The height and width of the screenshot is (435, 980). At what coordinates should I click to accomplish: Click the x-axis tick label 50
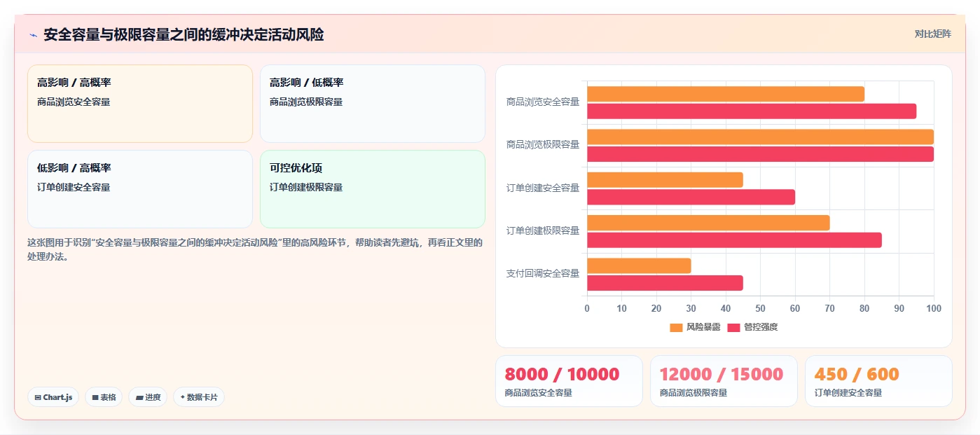coord(760,309)
